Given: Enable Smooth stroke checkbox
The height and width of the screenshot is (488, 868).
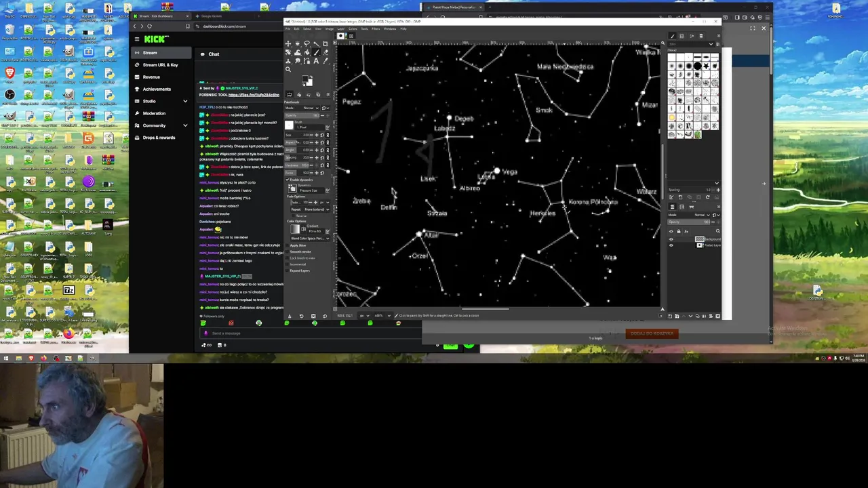Looking at the screenshot, I should click(x=287, y=251).
